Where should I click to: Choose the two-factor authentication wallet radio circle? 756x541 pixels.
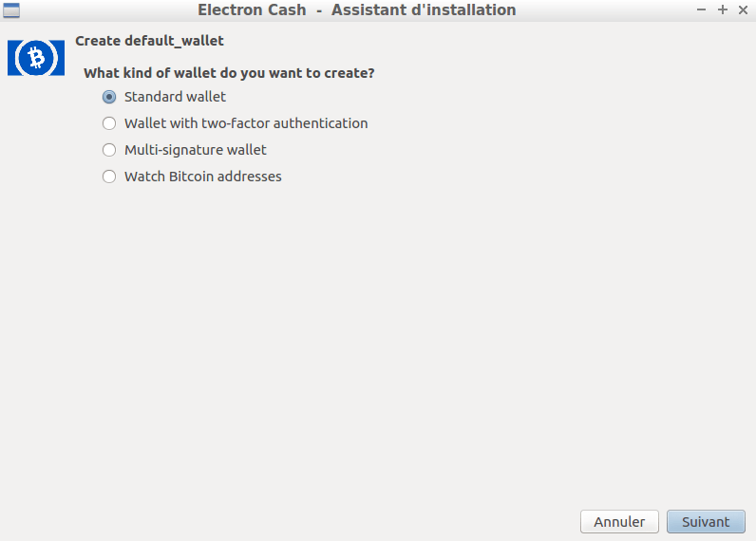point(109,123)
